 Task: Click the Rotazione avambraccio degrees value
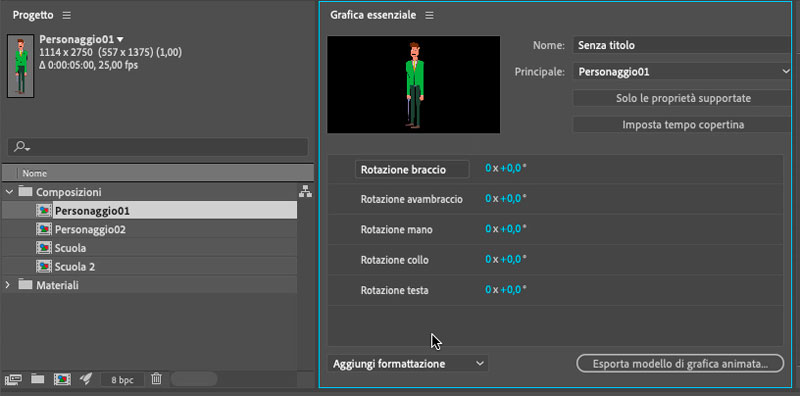tap(511, 199)
